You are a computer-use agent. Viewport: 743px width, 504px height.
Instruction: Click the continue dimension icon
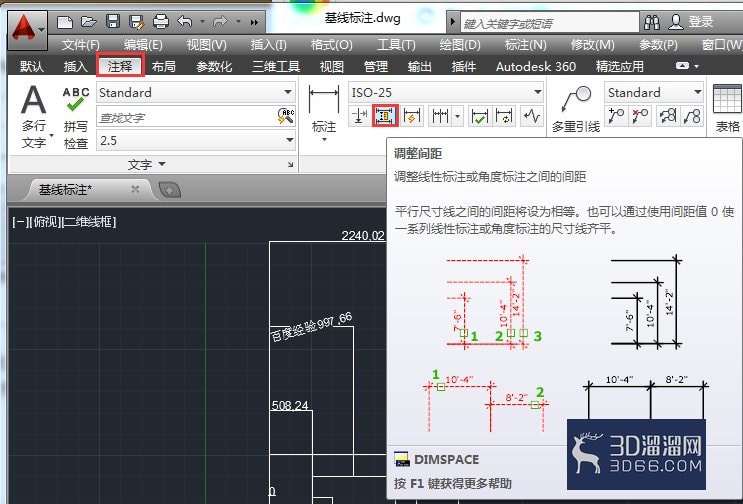click(x=440, y=116)
